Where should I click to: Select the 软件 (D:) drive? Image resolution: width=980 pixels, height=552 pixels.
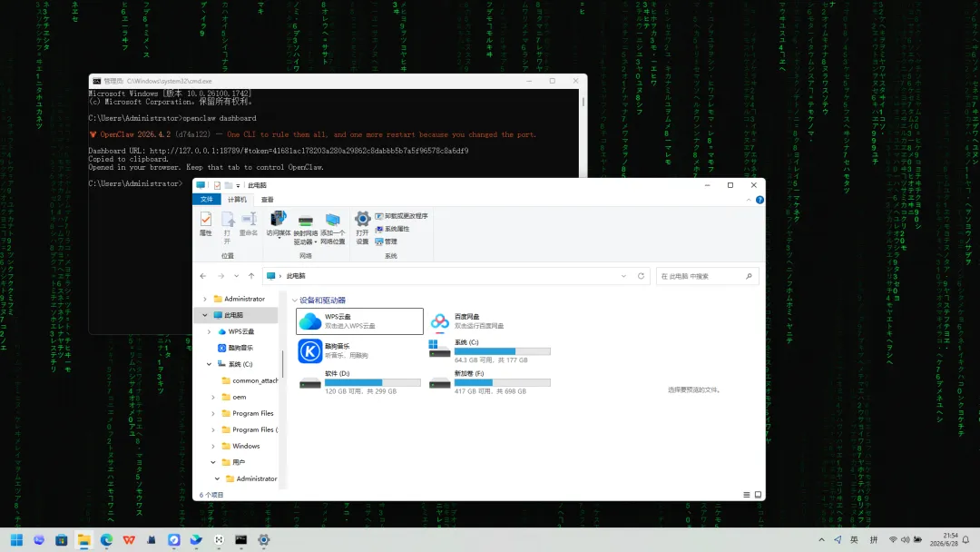coord(359,382)
